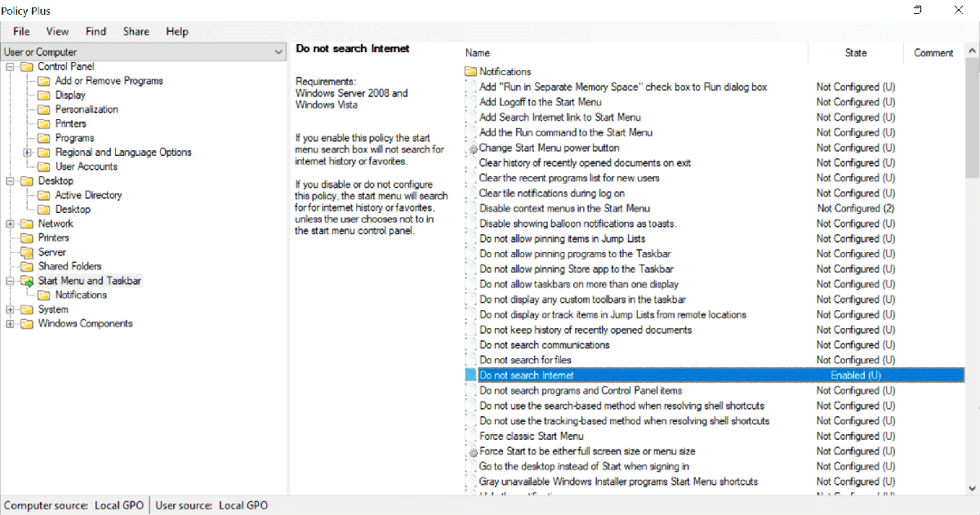The height and width of the screenshot is (515, 980).
Task: Select 'Do not search communications' policy
Action: pyautogui.click(x=545, y=345)
